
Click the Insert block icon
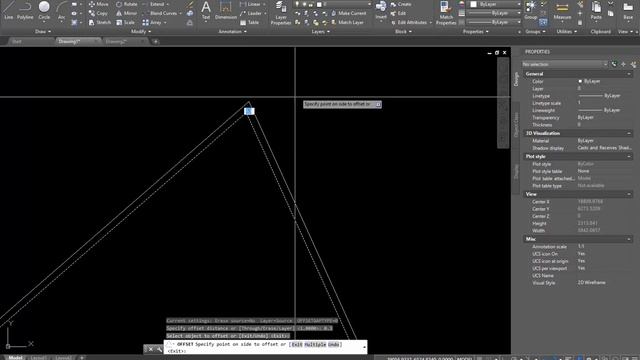coord(381,10)
